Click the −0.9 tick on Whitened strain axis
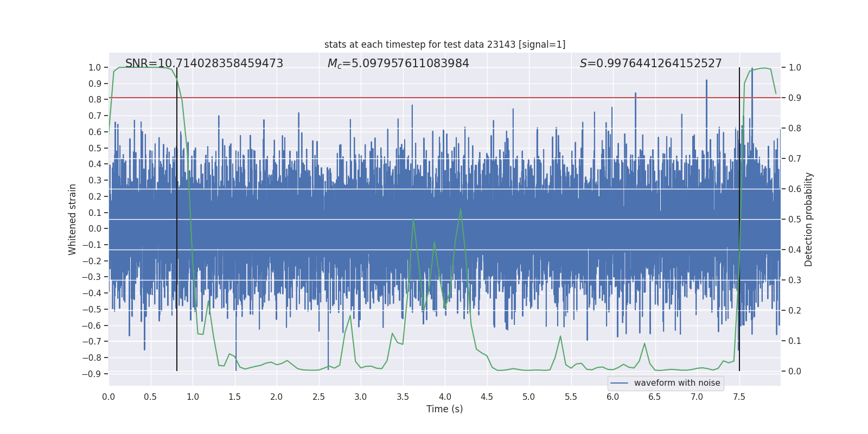The image size is (868, 434). pyautogui.click(x=92, y=374)
